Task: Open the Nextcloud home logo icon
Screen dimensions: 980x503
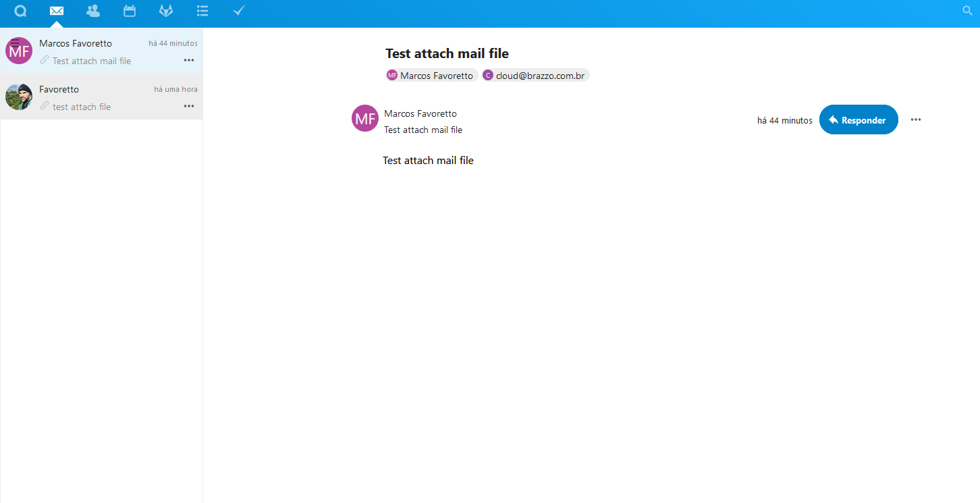Action: point(20,11)
